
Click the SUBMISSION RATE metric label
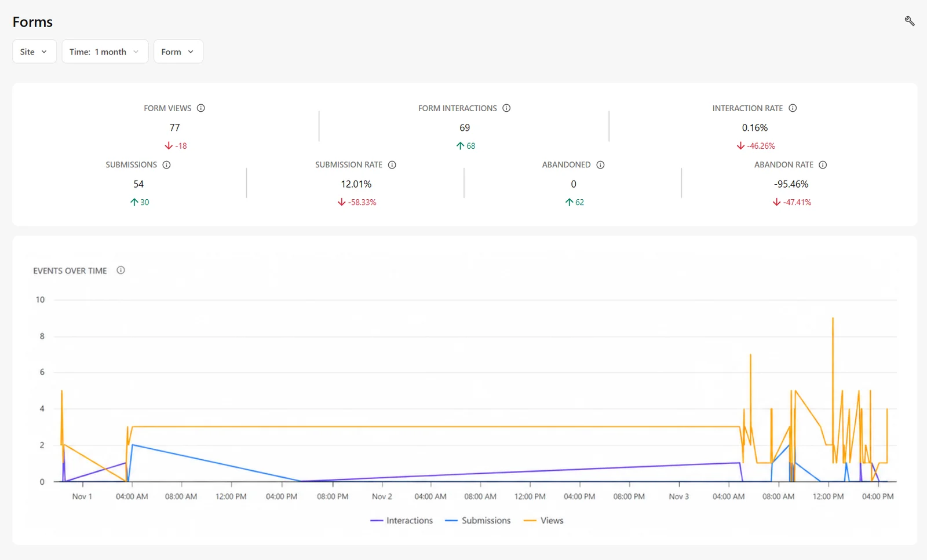coord(349,165)
